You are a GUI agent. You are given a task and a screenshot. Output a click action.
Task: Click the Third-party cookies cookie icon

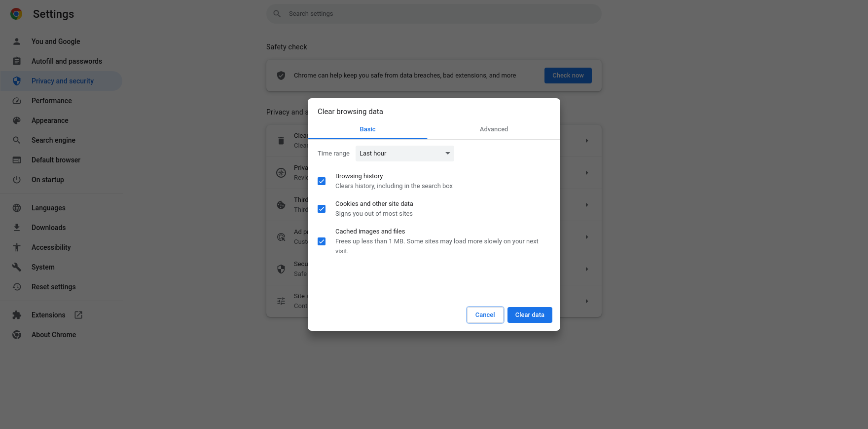[281, 205]
